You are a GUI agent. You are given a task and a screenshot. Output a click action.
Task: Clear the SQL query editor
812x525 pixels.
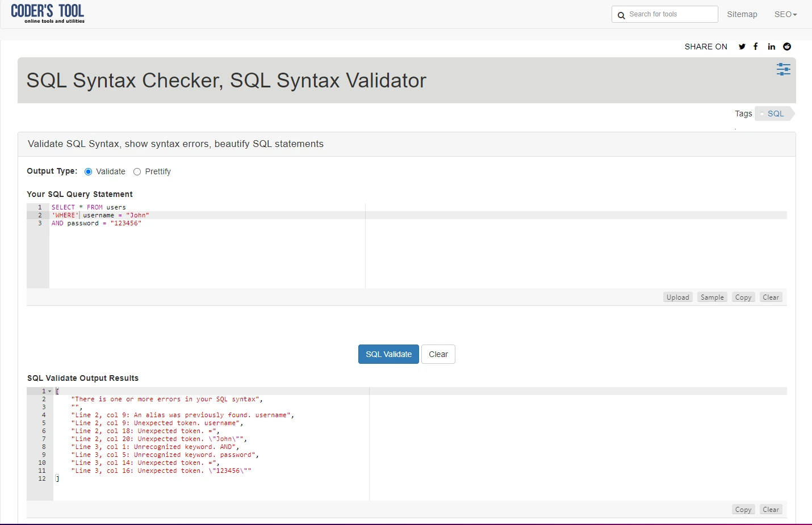tap(771, 297)
